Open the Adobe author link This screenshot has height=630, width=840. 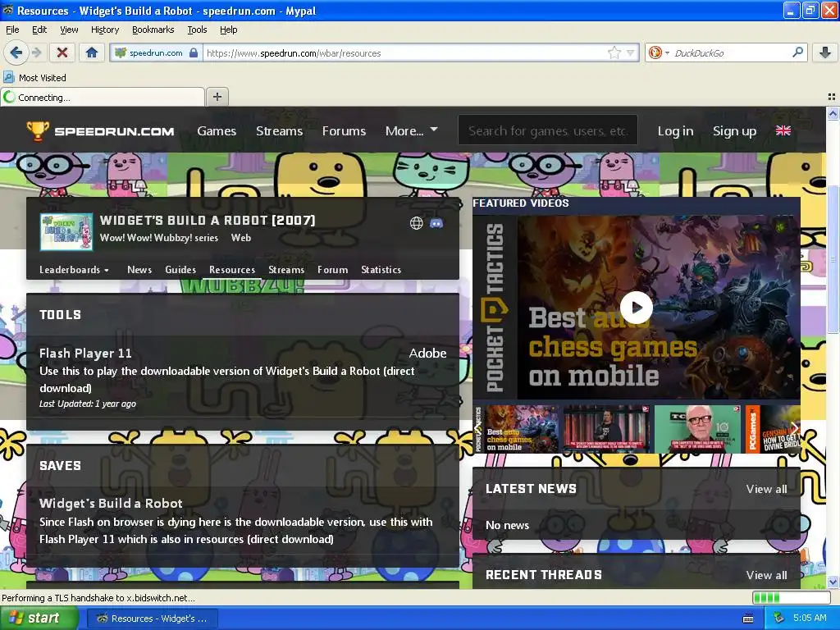(x=427, y=353)
